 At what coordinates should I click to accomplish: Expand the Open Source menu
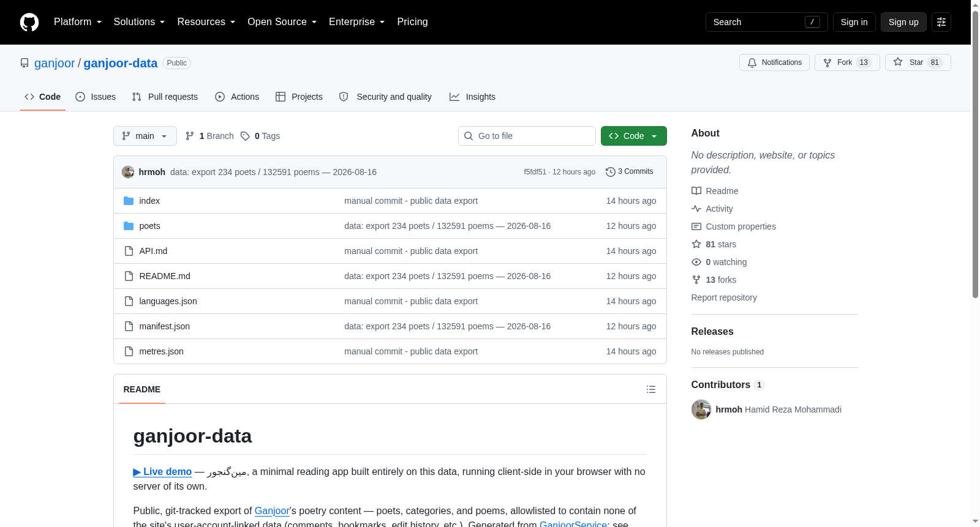click(282, 22)
